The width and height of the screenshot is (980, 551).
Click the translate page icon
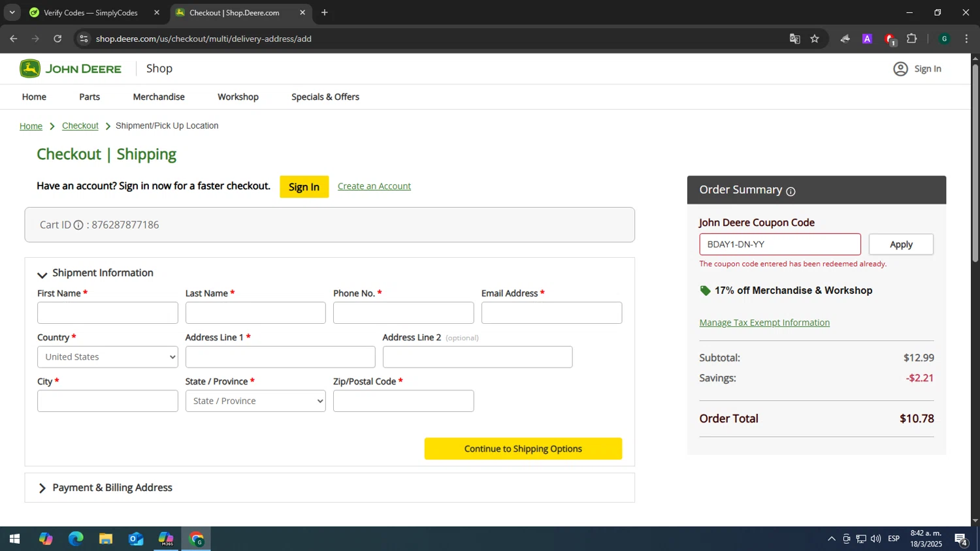[x=794, y=39]
